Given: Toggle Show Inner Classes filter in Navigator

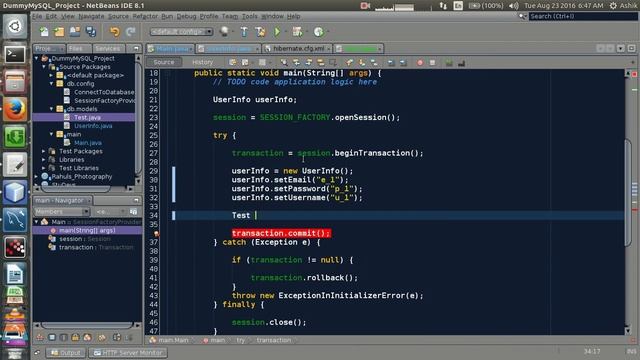Looking at the screenshot, I should [87, 338].
